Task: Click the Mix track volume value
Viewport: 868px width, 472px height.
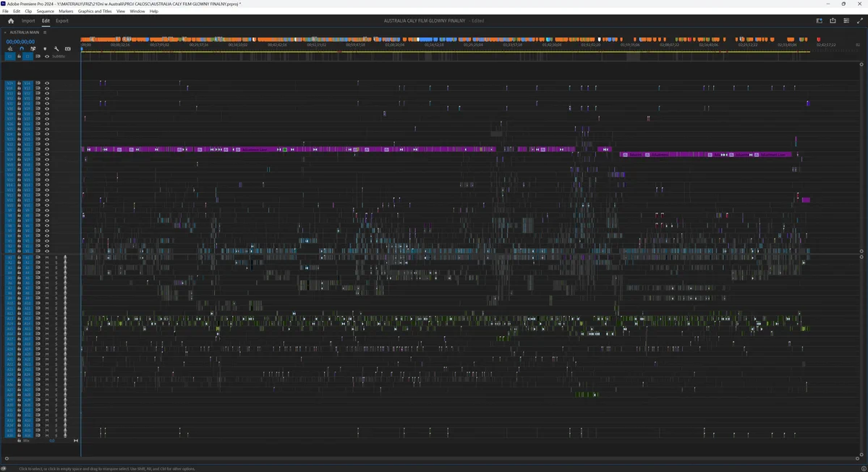Action: click(52, 441)
